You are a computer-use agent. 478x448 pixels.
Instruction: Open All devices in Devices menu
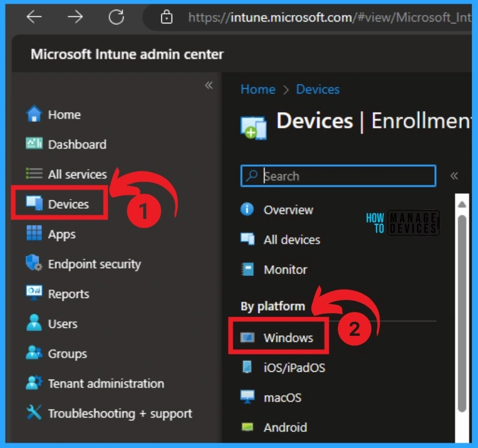(x=292, y=240)
